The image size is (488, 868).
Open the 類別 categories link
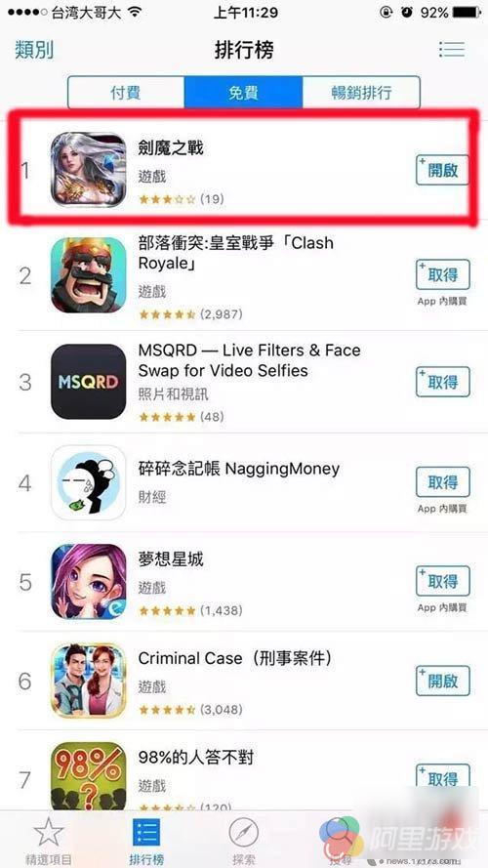click(x=34, y=50)
